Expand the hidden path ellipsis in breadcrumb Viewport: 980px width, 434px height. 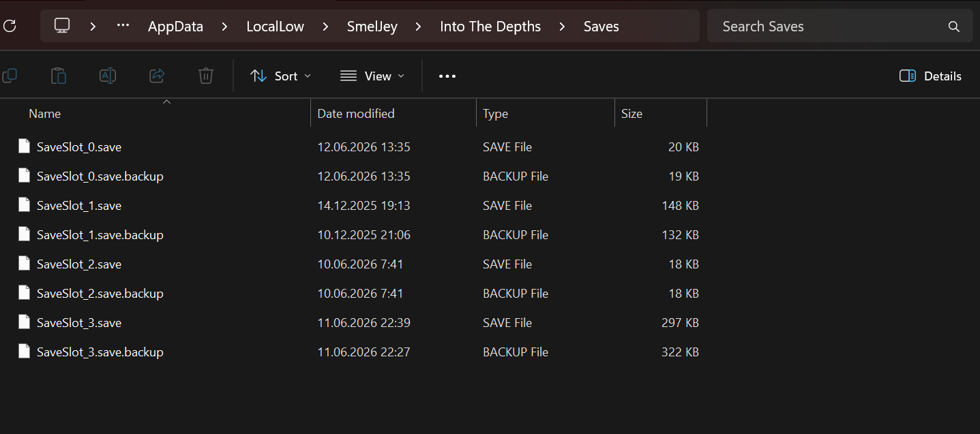[123, 27]
